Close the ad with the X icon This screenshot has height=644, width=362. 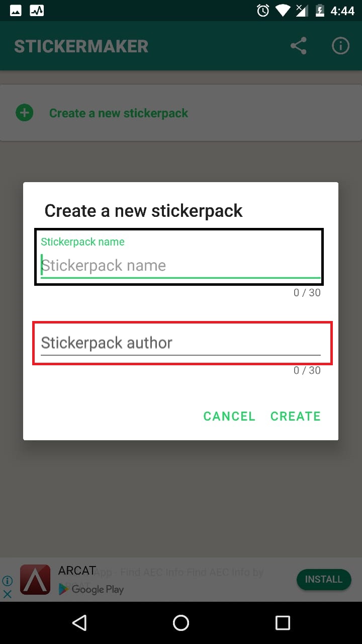7,594
